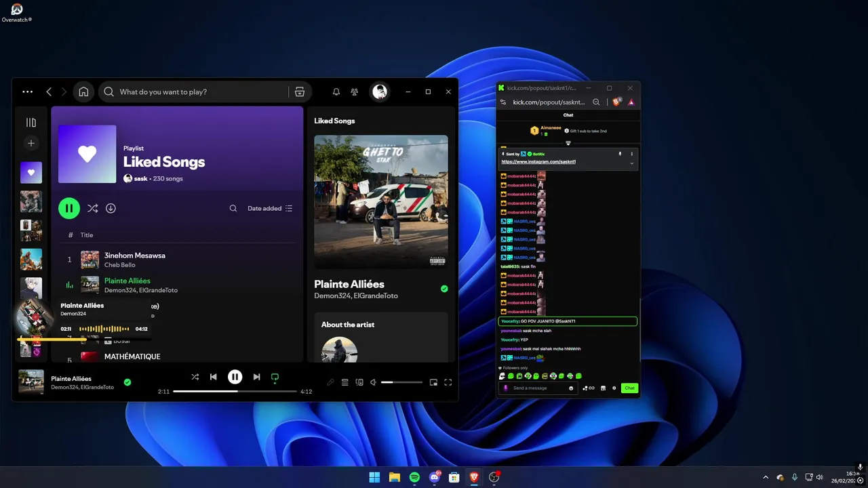This screenshot has width=868, height=488.
Task: Pause playback in the bottom player
Action: coord(235,377)
